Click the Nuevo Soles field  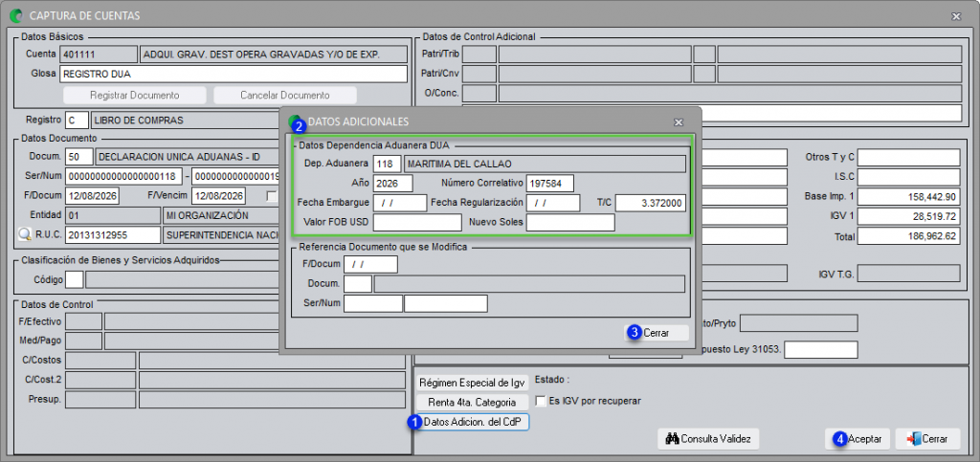(570, 222)
